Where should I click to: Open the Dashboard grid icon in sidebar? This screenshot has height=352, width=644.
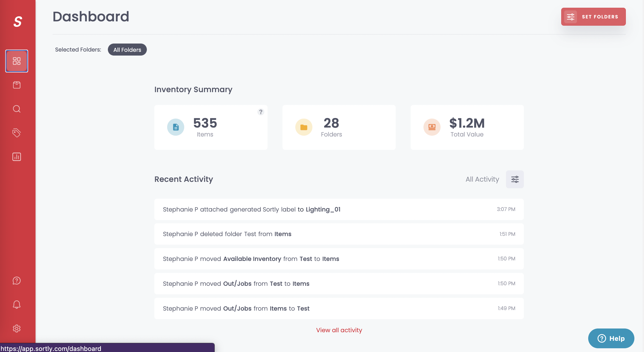(x=17, y=61)
